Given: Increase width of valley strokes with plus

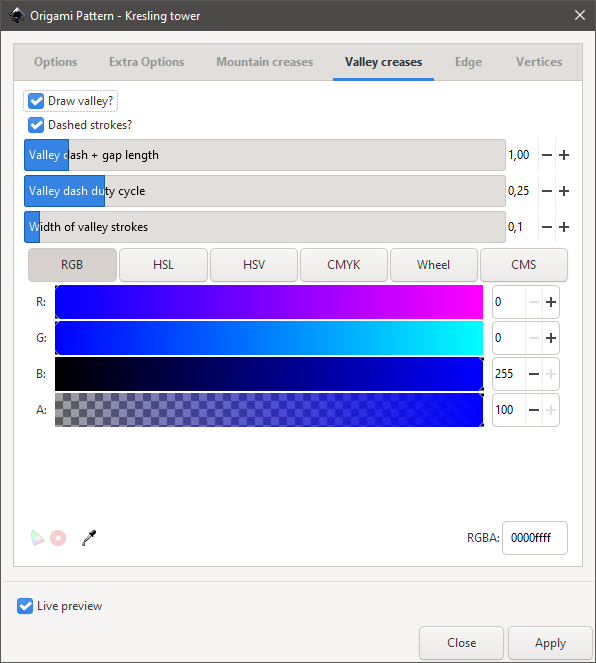Looking at the screenshot, I should [x=563, y=227].
